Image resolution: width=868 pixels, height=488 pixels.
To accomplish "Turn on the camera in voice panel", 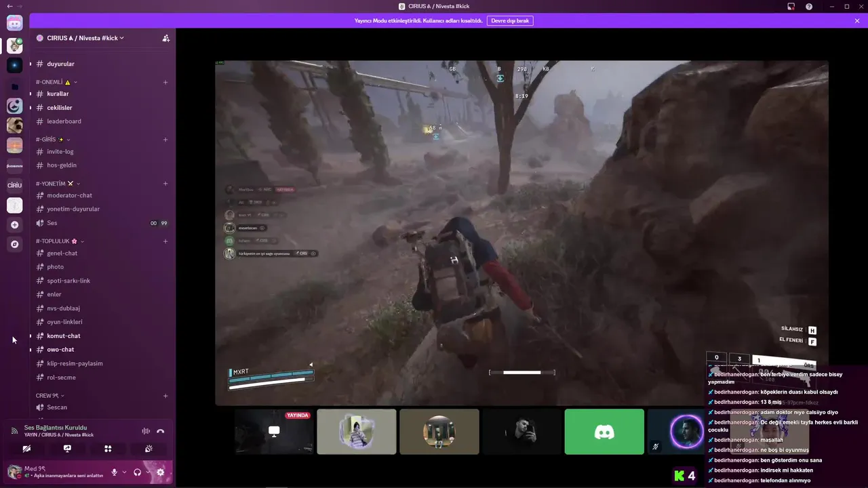I will [26, 449].
